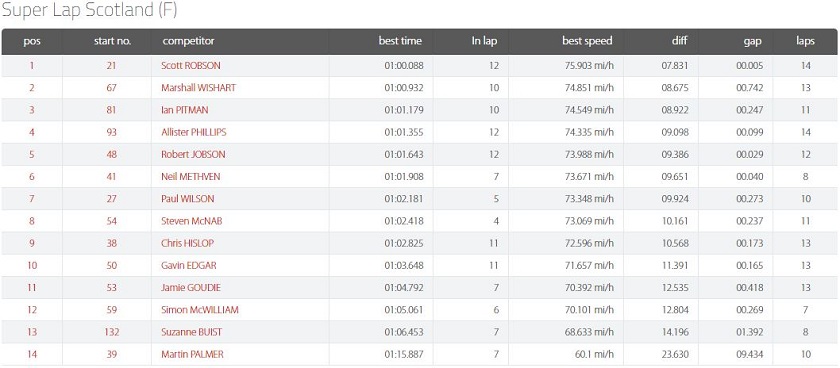
Task: Sort by the pos column header
Action: pyautogui.click(x=32, y=41)
